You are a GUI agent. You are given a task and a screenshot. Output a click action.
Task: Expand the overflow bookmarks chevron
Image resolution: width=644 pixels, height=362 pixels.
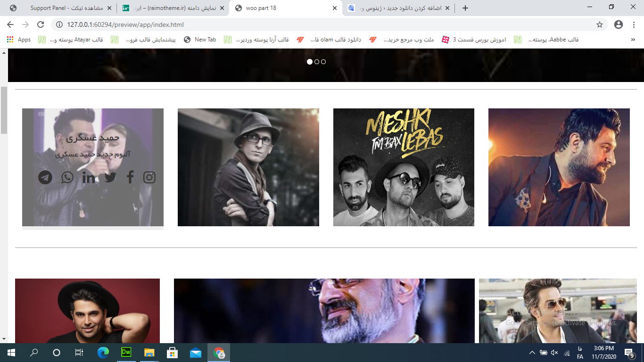click(x=633, y=40)
